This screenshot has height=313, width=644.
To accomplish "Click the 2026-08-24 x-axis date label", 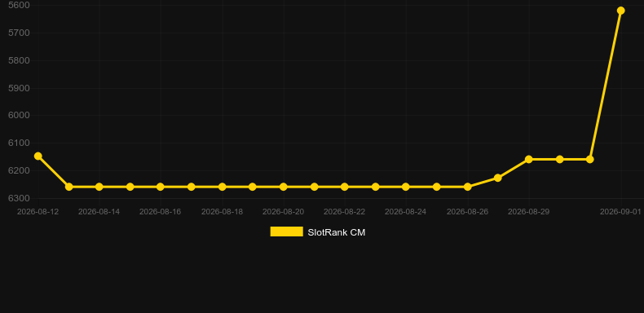I will [405, 212].
